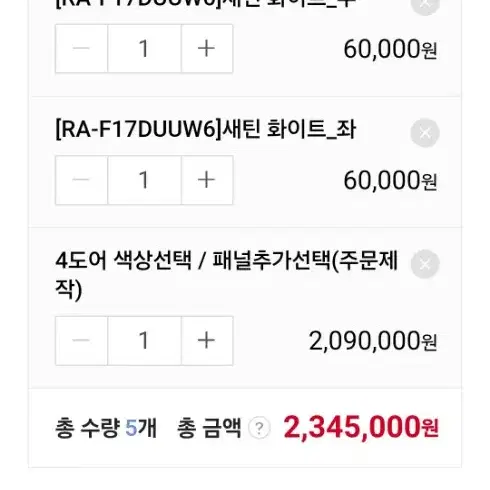Remove the 새틴 화이트_좌 option with its X icon
This screenshot has width=490, height=490.
coord(425,133)
